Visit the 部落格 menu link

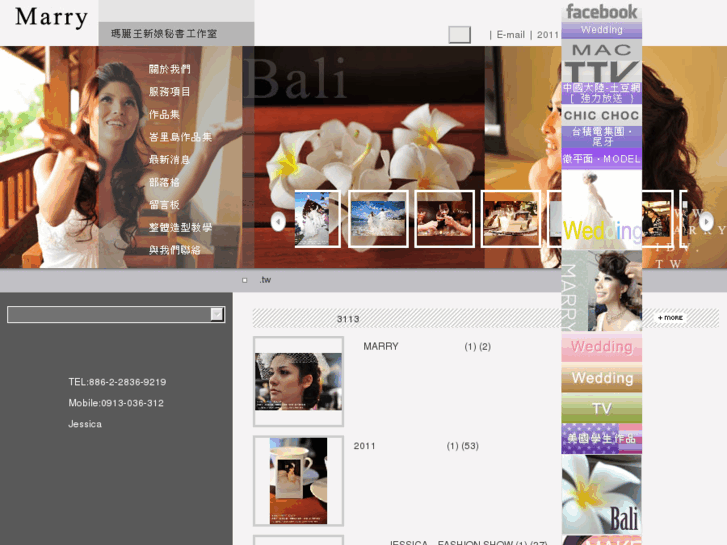(164, 182)
